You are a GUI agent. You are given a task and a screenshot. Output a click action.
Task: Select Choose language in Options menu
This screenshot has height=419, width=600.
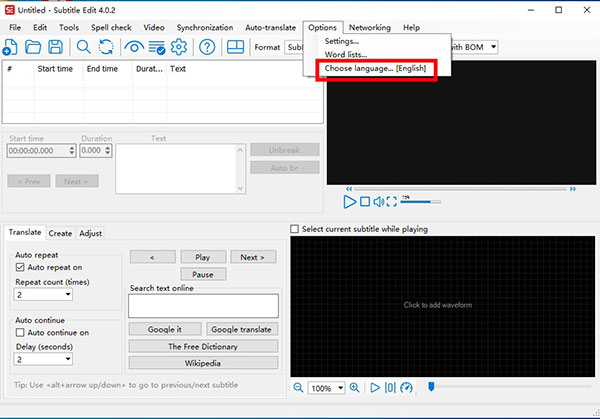point(375,68)
